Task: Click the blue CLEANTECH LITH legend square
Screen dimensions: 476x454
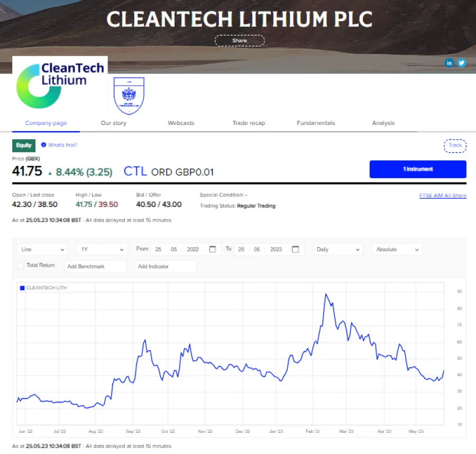Action: [x=22, y=288]
